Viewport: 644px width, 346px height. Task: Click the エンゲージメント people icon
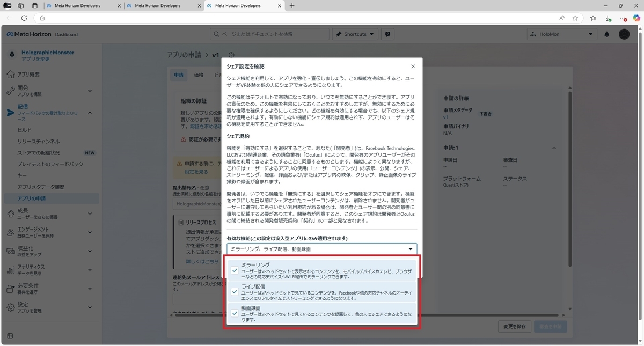[11, 232]
